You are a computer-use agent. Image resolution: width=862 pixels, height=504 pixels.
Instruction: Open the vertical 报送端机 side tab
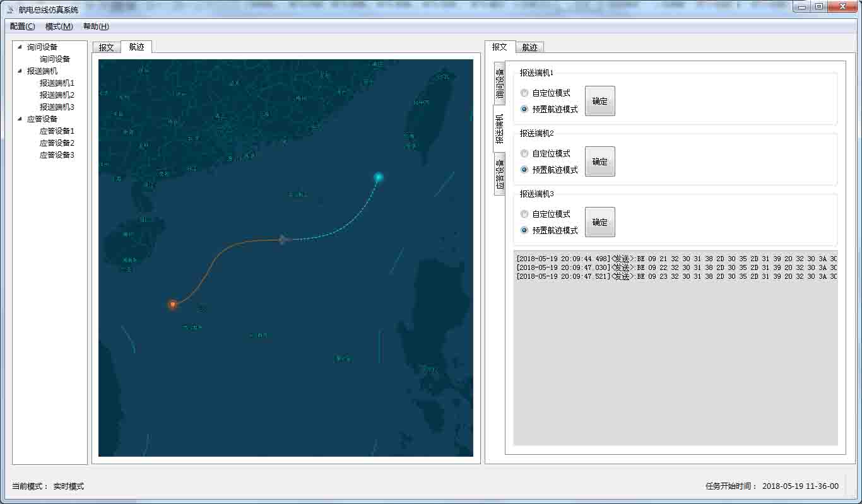tap(499, 130)
